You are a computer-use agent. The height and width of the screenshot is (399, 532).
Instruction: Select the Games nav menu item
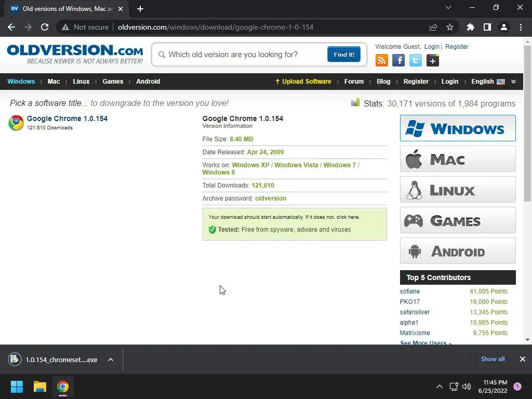pyautogui.click(x=113, y=82)
